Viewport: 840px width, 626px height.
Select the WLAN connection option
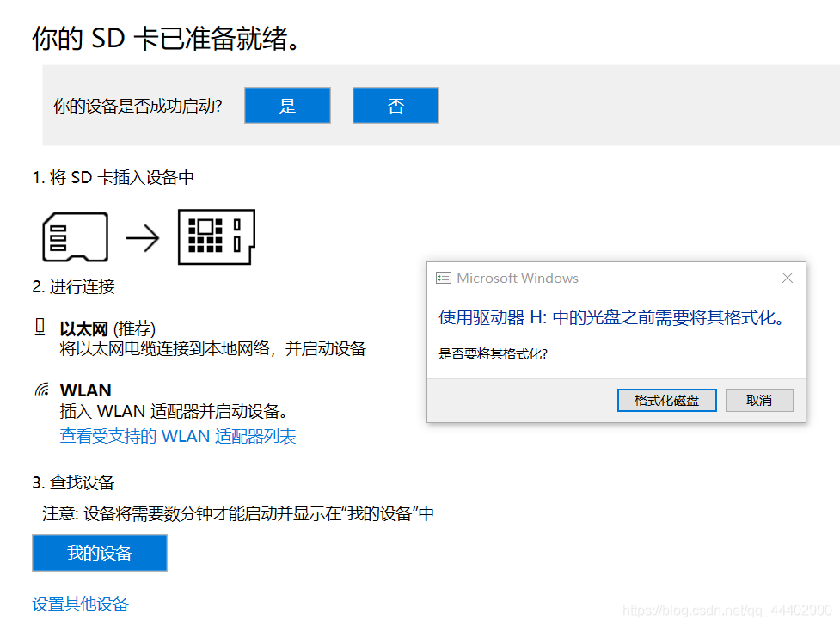(x=86, y=389)
